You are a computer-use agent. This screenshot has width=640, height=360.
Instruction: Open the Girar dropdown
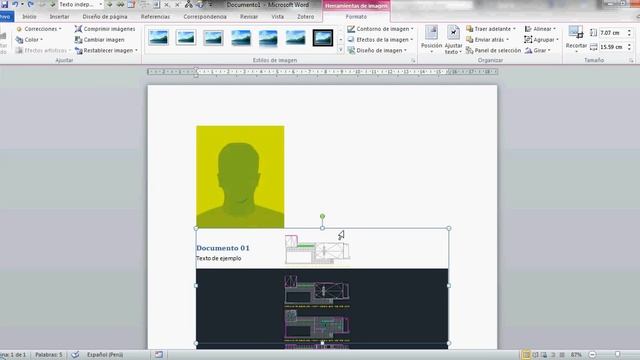(x=538, y=50)
